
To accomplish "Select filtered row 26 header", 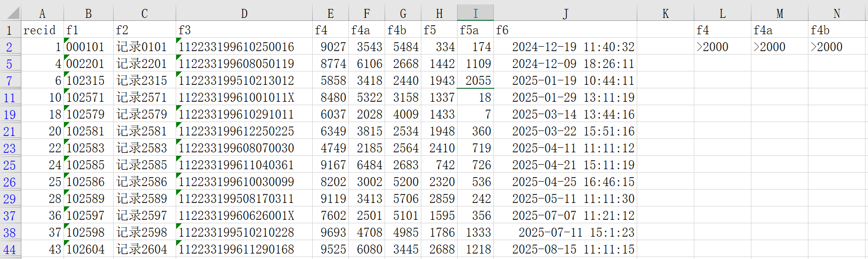I will pyautogui.click(x=9, y=182).
